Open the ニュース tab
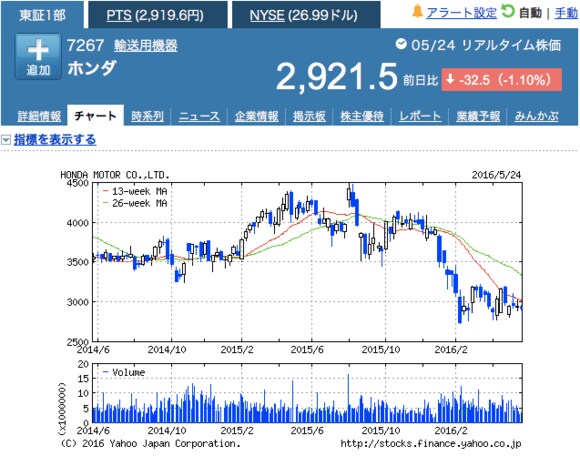 tap(199, 116)
